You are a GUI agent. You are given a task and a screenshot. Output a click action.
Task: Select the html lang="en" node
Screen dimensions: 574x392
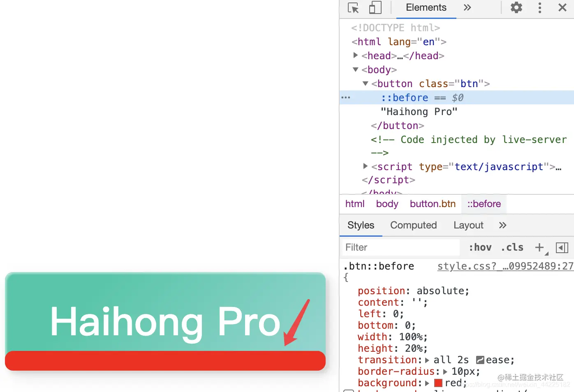tap(399, 42)
